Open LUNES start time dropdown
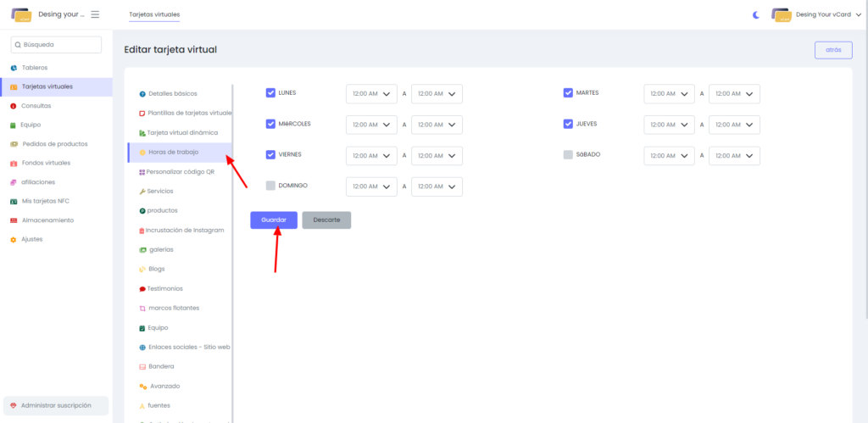The height and width of the screenshot is (423, 868). [x=371, y=94]
